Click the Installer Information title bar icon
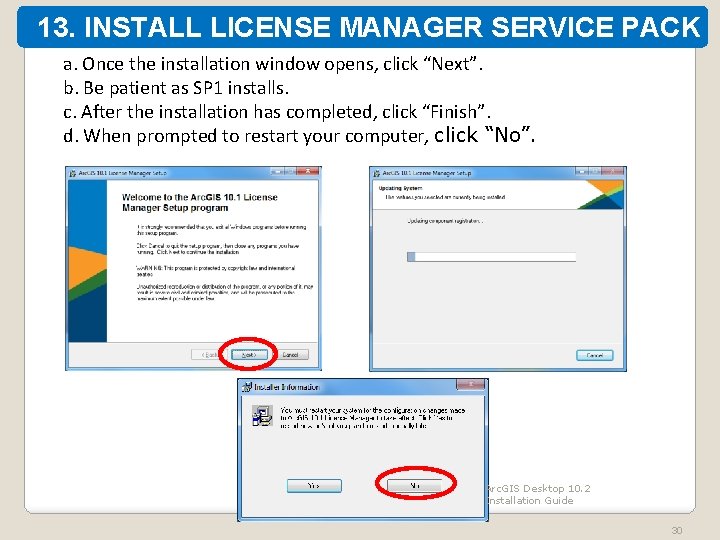Viewport: 720px width, 540px height. 247,387
